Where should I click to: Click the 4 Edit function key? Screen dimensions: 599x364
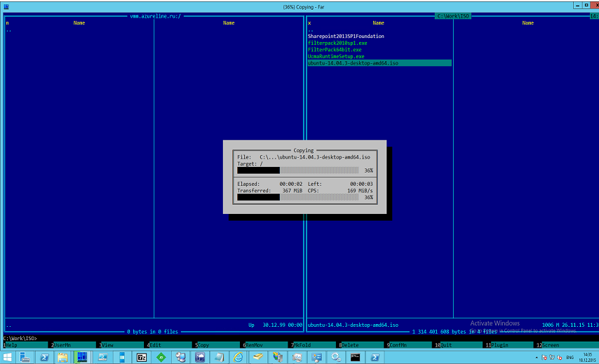pos(169,345)
